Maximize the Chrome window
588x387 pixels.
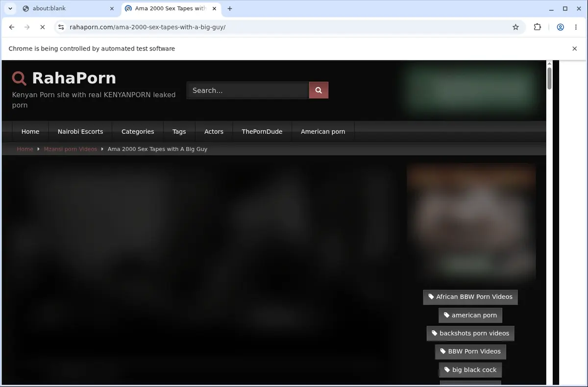click(565, 8)
